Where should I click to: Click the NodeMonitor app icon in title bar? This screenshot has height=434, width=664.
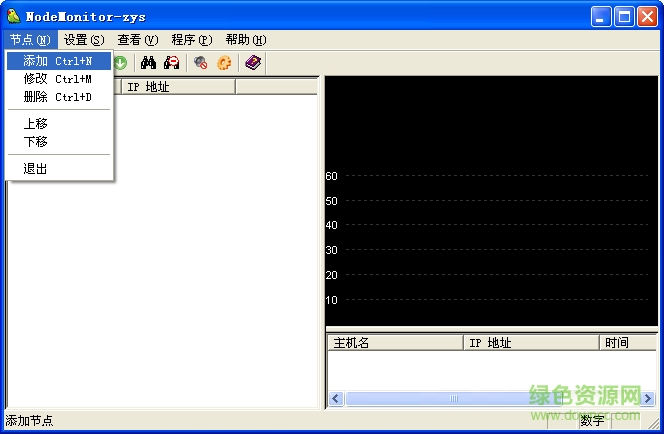point(13,16)
